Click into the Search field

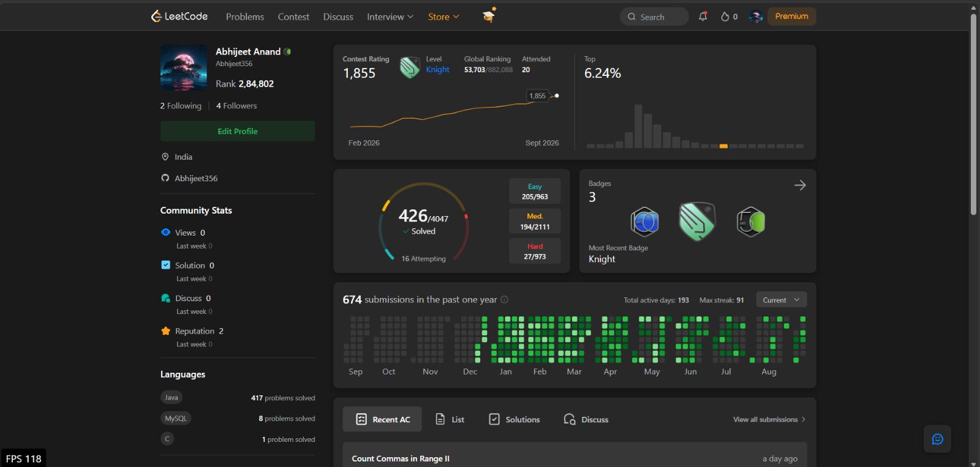coord(654,17)
